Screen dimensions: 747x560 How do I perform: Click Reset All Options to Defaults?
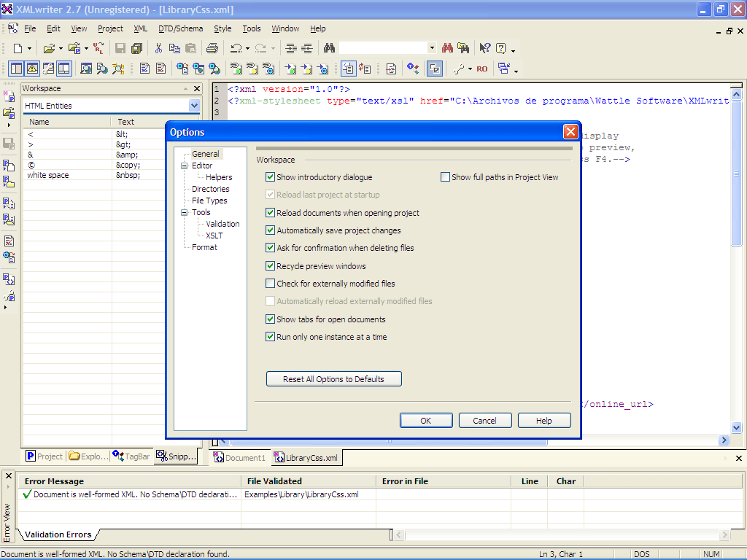[x=333, y=379]
